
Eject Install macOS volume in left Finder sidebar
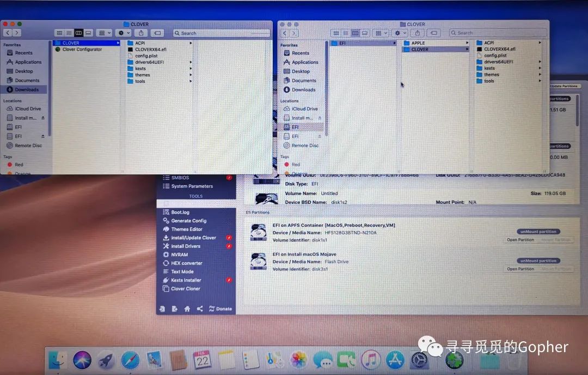[43, 118]
